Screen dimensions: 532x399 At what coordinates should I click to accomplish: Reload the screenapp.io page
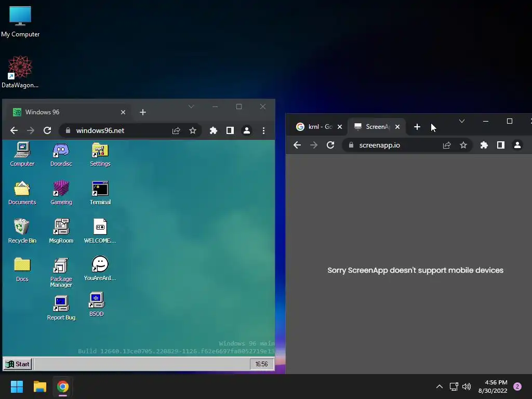pyautogui.click(x=330, y=145)
